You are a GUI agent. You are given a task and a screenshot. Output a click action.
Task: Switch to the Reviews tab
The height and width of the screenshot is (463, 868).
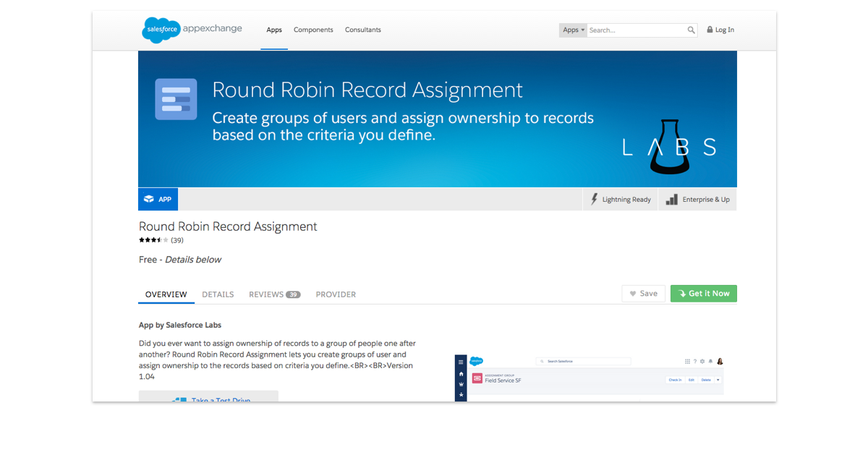point(273,294)
